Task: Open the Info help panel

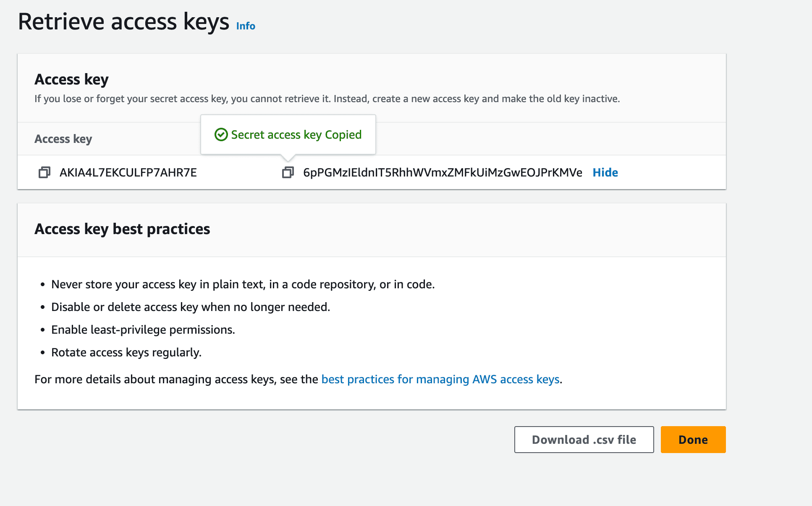Action: (245, 26)
